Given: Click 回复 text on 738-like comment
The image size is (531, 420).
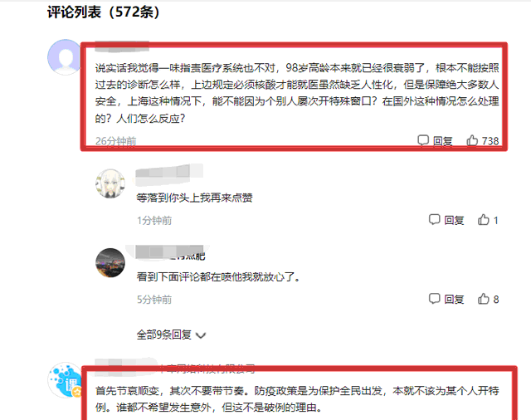Looking at the screenshot, I should point(442,140).
